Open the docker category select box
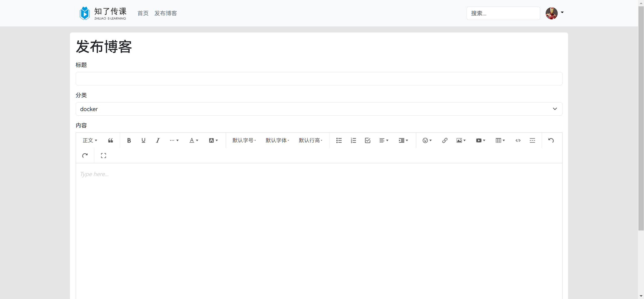 (x=319, y=109)
